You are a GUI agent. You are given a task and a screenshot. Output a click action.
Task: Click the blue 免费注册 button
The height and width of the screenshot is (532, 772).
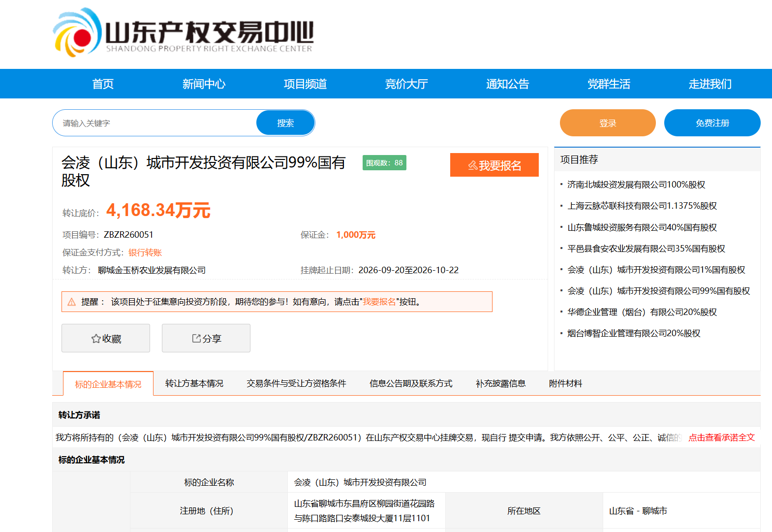(x=712, y=123)
